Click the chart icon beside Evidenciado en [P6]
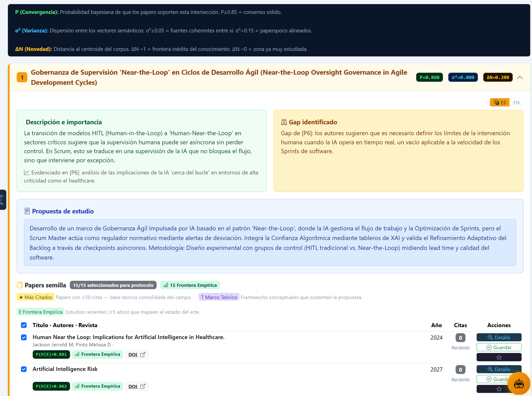532x396 pixels. pos(27,173)
